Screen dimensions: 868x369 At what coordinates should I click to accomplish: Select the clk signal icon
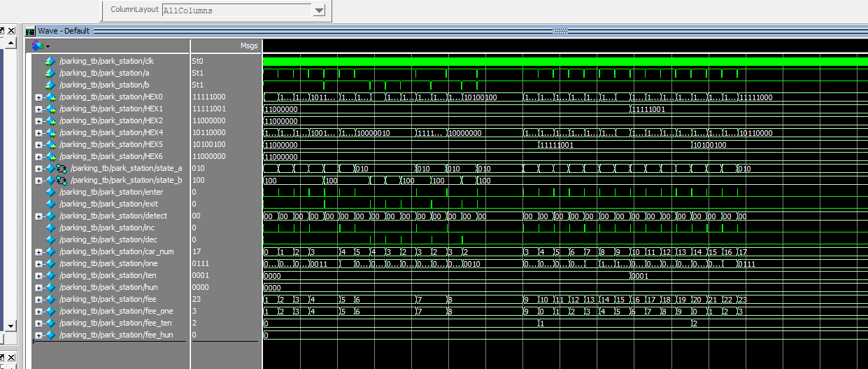click(50, 62)
